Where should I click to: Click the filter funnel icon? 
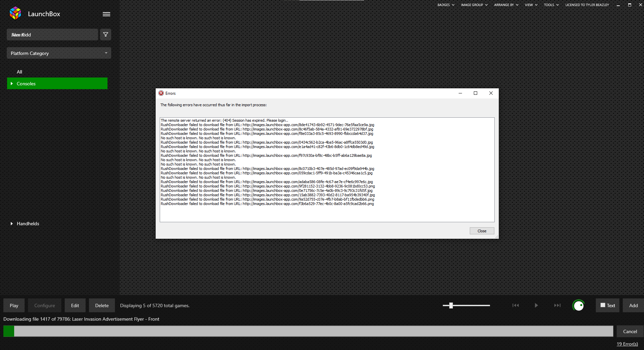[x=105, y=35]
